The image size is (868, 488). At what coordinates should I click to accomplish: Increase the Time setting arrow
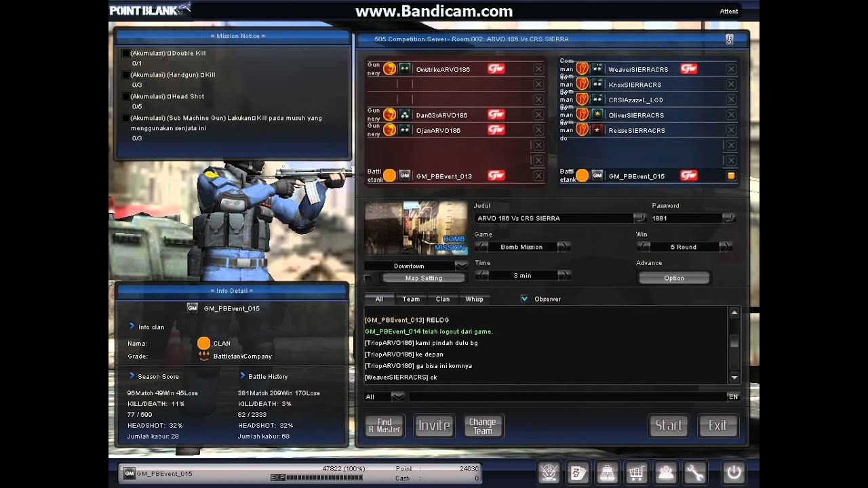click(x=564, y=275)
